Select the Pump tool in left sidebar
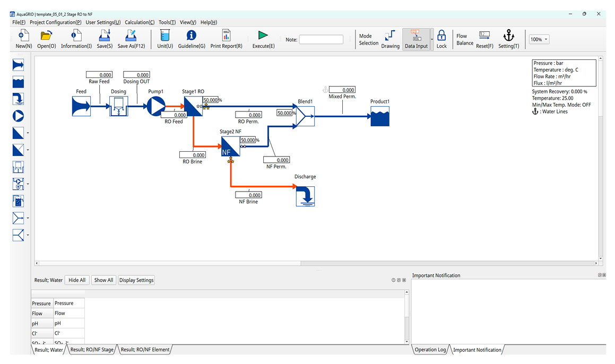This screenshot has height=364, width=615. pos(18,116)
